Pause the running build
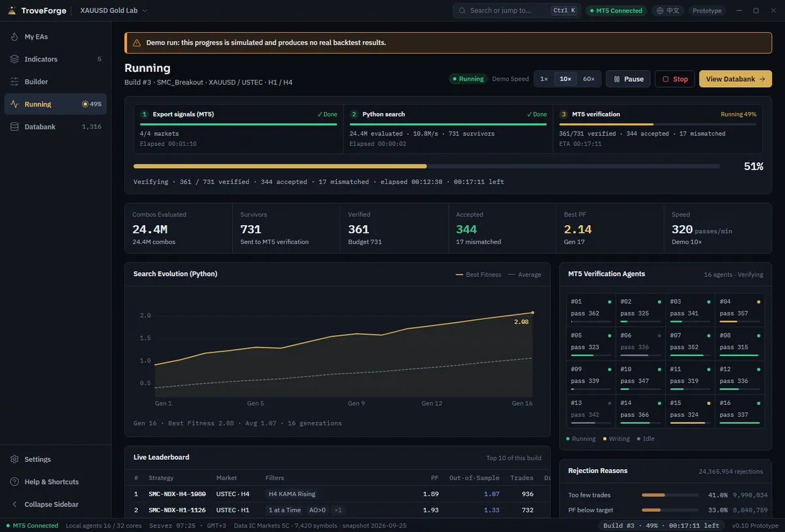The width and height of the screenshot is (785, 532). [628, 79]
